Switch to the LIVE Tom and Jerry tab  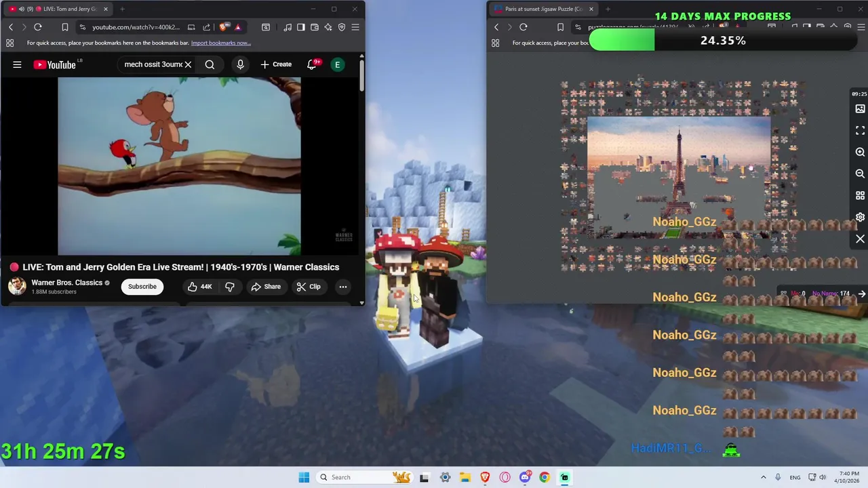tap(60, 9)
